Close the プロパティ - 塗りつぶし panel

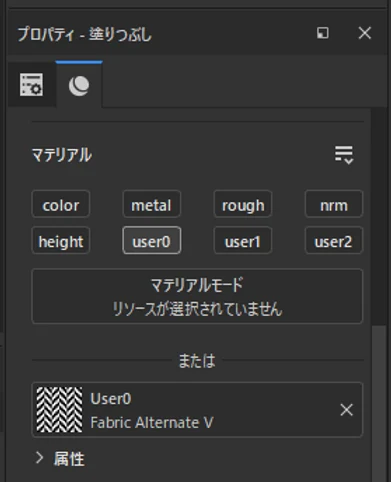coord(365,33)
